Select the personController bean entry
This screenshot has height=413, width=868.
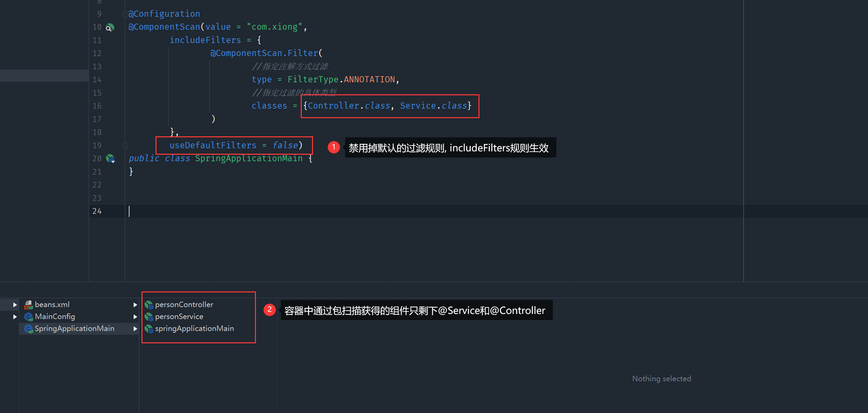184,305
